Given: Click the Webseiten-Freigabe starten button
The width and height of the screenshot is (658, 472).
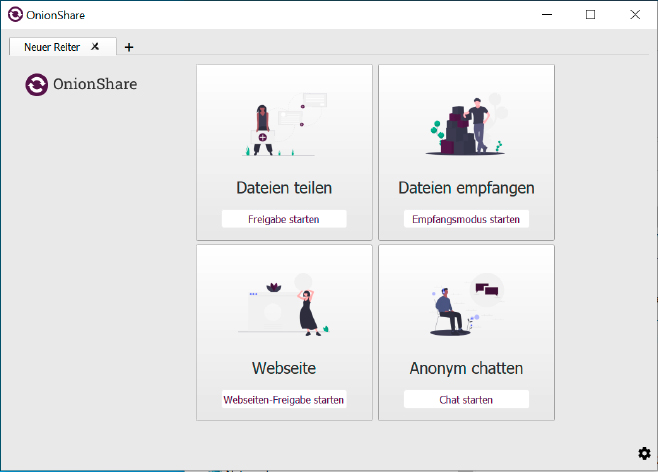Looking at the screenshot, I should 284,399.
